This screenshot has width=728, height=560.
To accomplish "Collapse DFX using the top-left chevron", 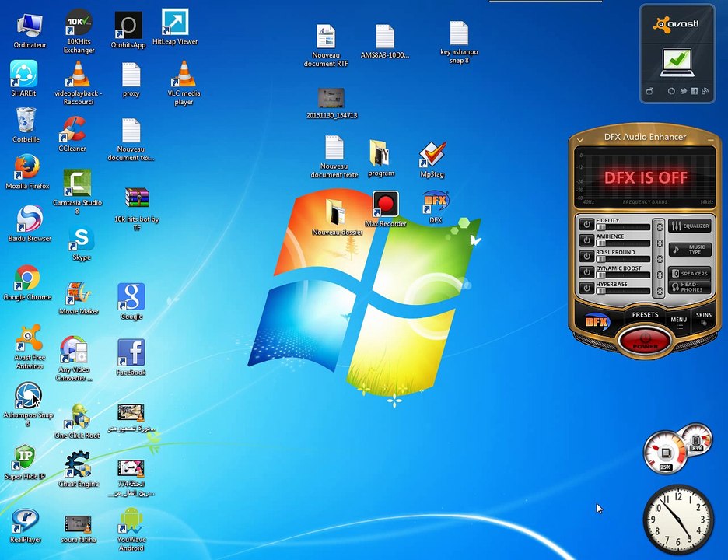I will [x=580, y=139].
